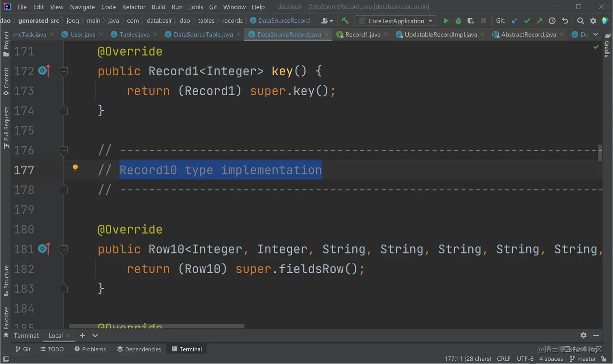Open the Problems tool window
The image size is (613, 364).
tap(90, 349)
